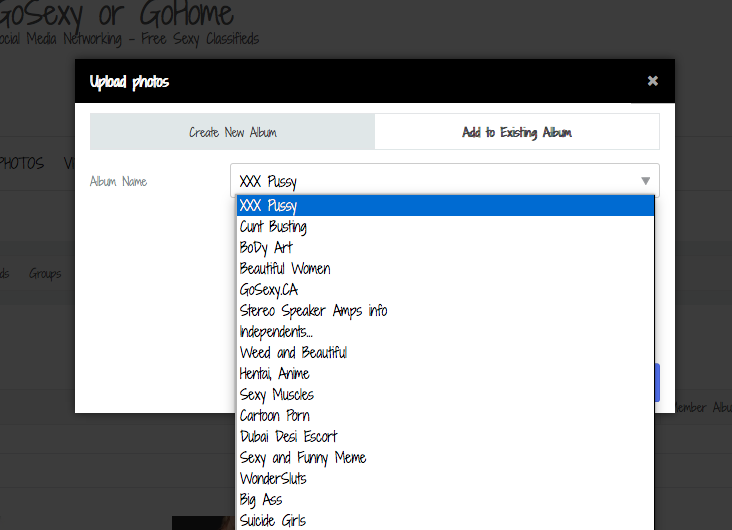Select Stereo Speaker Amps info album
The height and width of the screenshot is (530, 732).
pyautogui.click(x=445, y=311)
